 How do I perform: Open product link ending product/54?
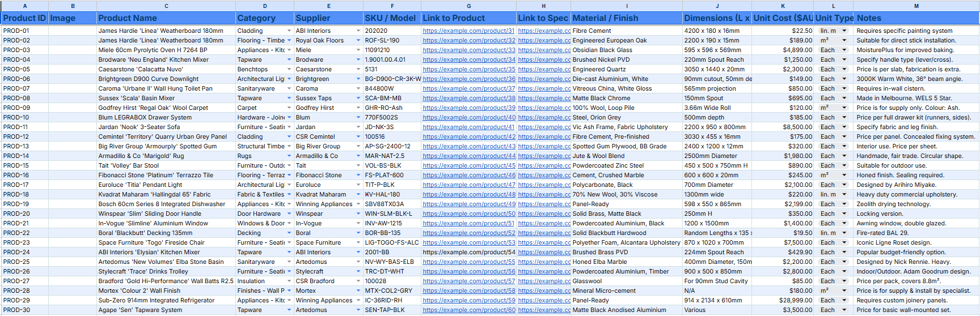469,253
